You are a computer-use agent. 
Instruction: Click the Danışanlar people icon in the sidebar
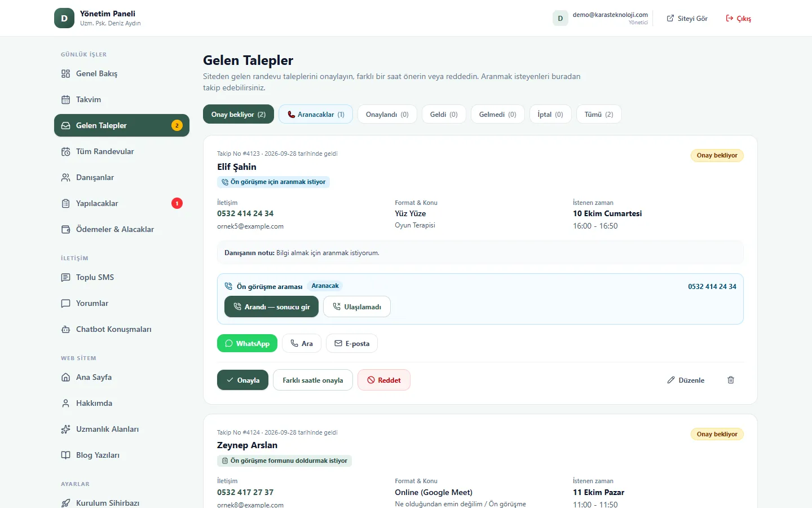65,177
